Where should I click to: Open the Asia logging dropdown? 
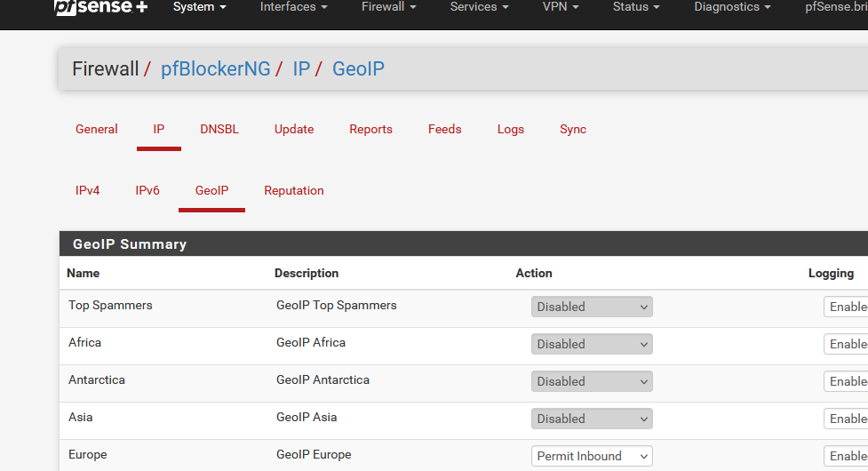pos(846,419)
